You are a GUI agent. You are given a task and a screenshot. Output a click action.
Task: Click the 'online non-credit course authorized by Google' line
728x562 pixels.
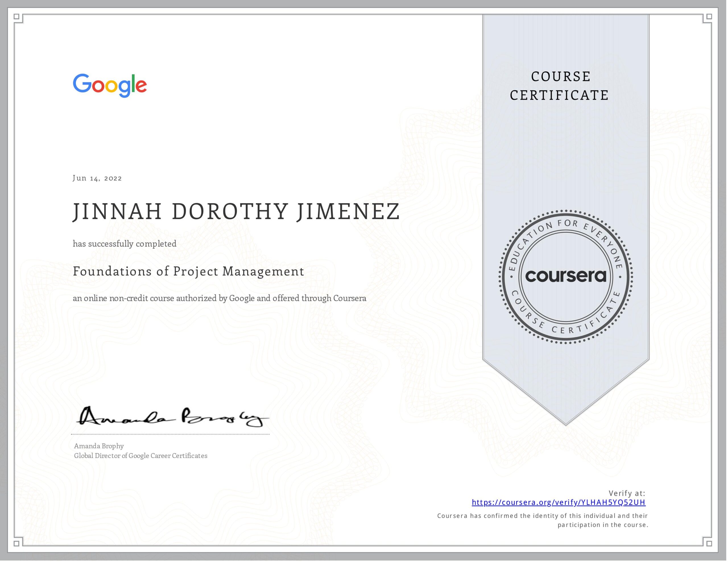point(219,298)
